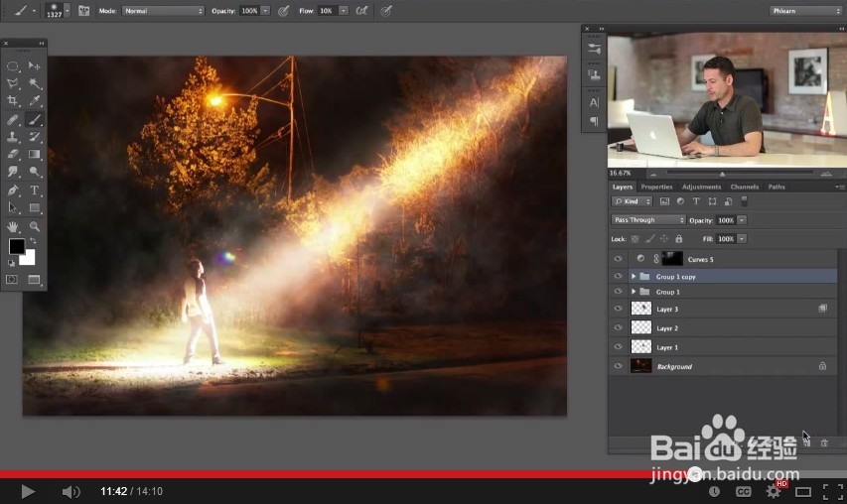Open the brush Mode dropdown
Viewport: 847px width, 504px height.
[x=163, y=11]
